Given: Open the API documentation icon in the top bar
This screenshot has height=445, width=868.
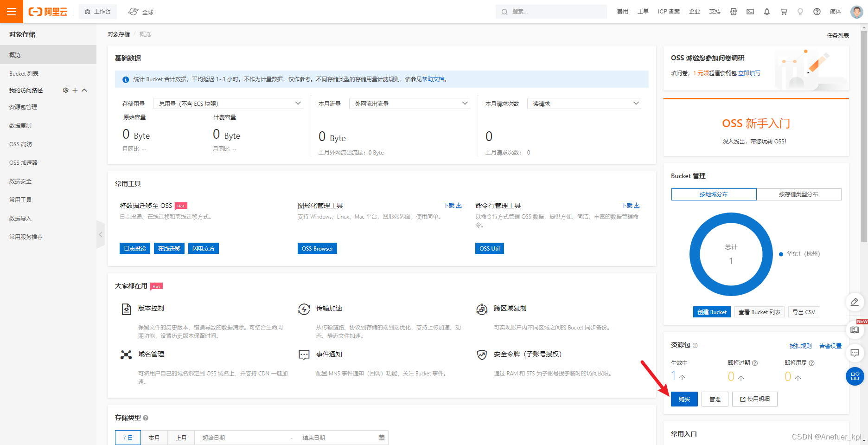Looking at the screenshot, I should tap(733, 11).
